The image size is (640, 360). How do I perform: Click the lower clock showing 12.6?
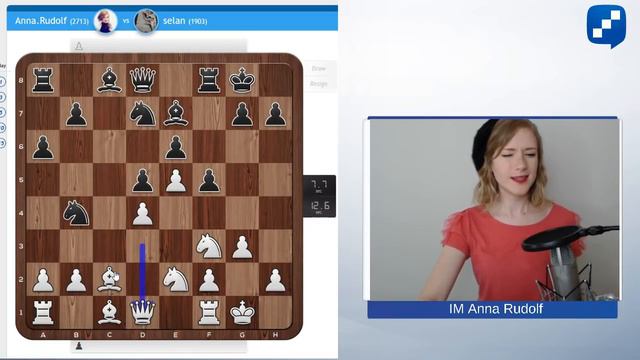[319, 206]
